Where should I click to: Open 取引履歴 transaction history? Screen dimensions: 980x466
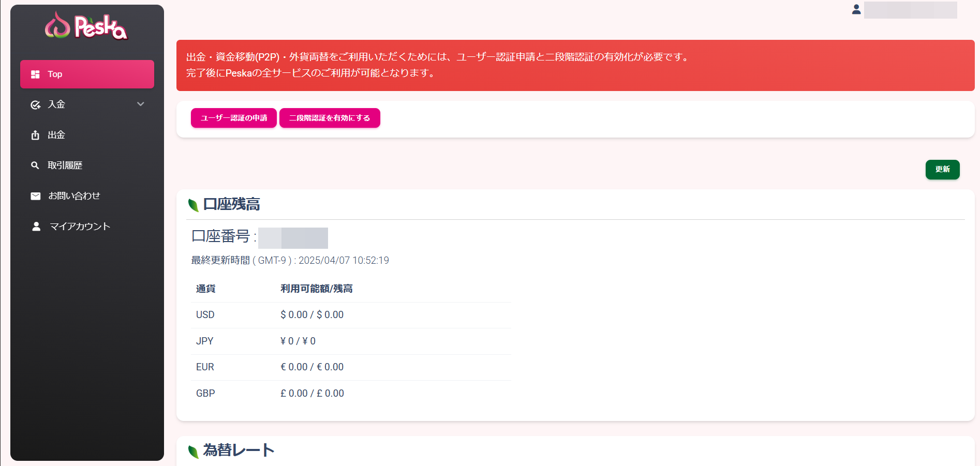pos(65,166)
